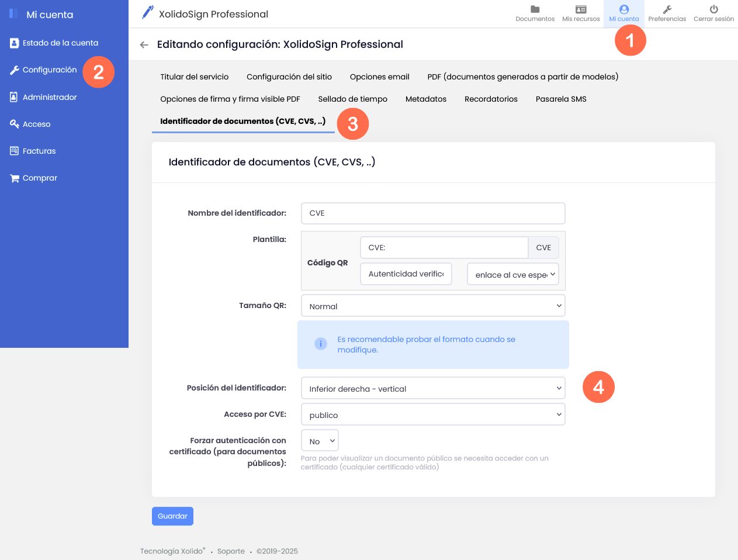
Task: Open the Acceso por CVE dropdown
Action: click(x=433, y=414)
